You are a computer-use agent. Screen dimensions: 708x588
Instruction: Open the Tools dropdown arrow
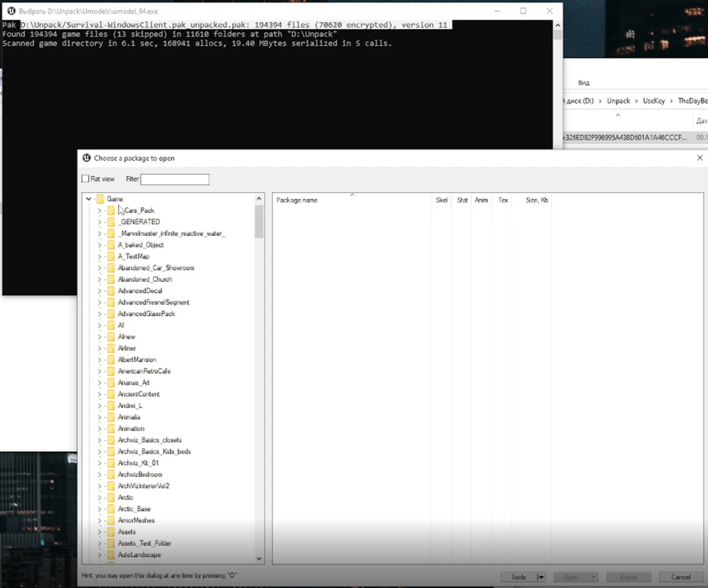click(x=541, y=577)
